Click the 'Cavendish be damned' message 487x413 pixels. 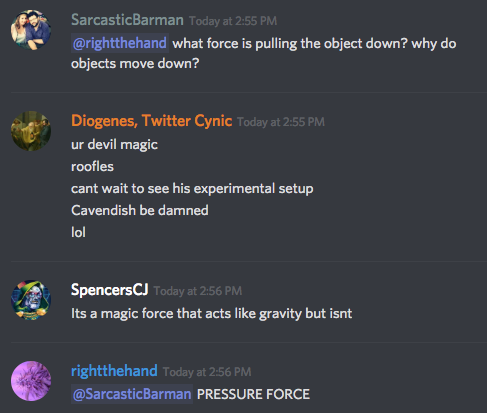click(140, 210)
